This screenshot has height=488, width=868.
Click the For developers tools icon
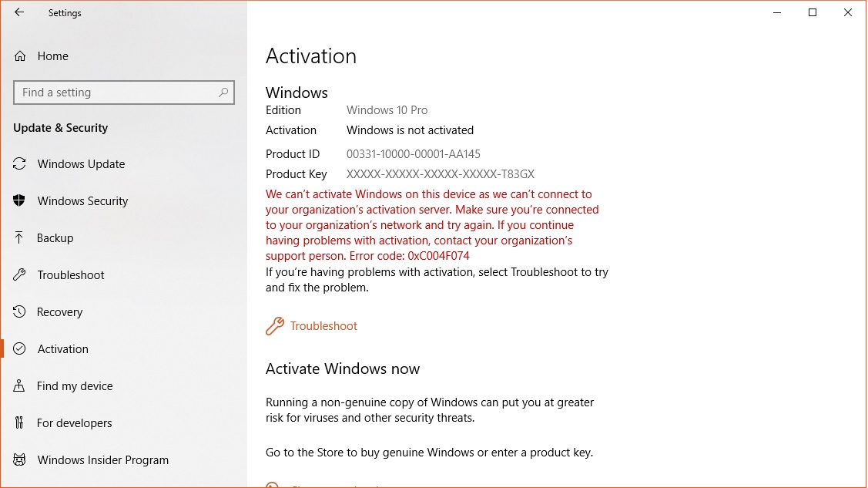(x=19, y=422)
